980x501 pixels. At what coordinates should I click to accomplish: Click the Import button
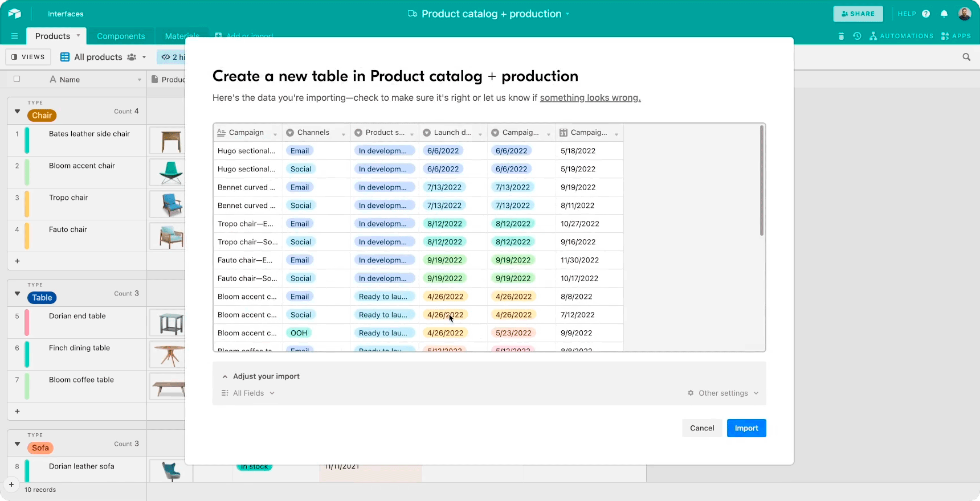[x=746, y=428]
